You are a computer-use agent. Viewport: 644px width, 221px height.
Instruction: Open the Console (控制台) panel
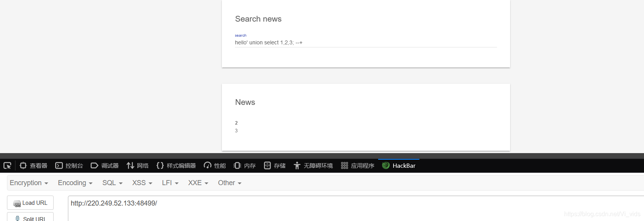tap(69, 166)
